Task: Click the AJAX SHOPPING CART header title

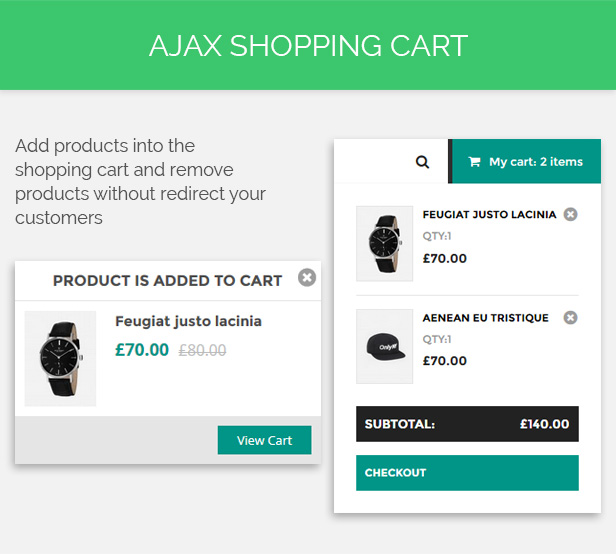Action: [308, 45]
